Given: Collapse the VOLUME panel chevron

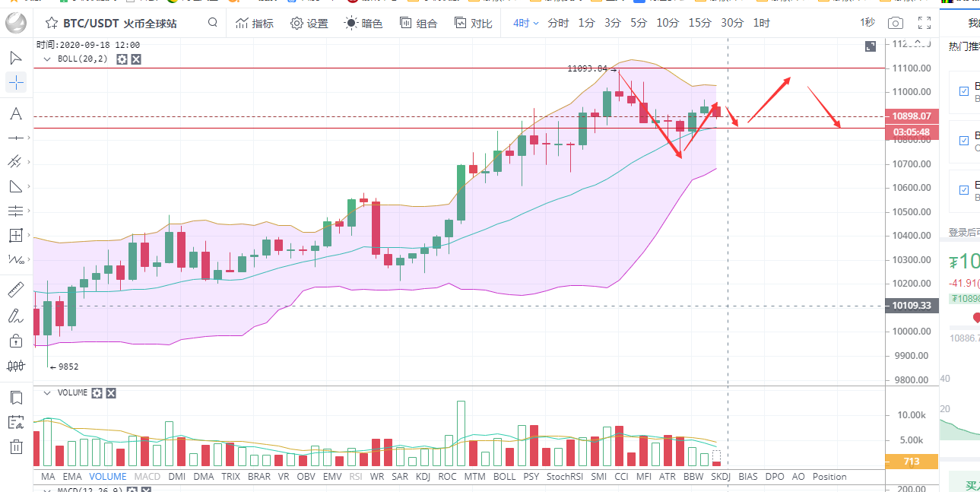Looking at the screenshot, I should point(47,393).
